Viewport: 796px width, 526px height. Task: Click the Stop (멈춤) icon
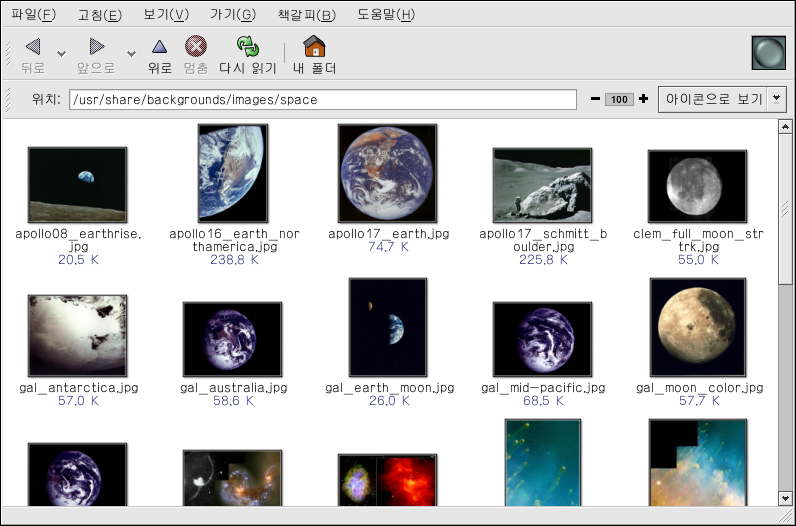pyautogui.click(x=196, y=46)
